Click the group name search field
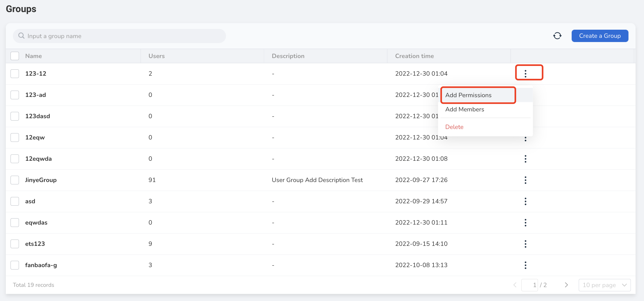This screenshot has width=644, height=301. point(119,36)
